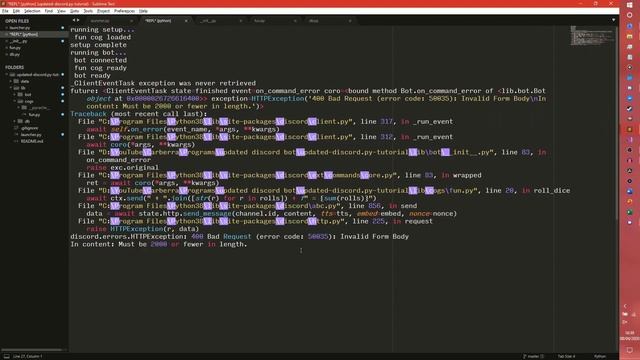Click the sidebar horizontal scrollbar
This screenshot has width=640, height=360.
pyautogui.click(x=32, y=349)
